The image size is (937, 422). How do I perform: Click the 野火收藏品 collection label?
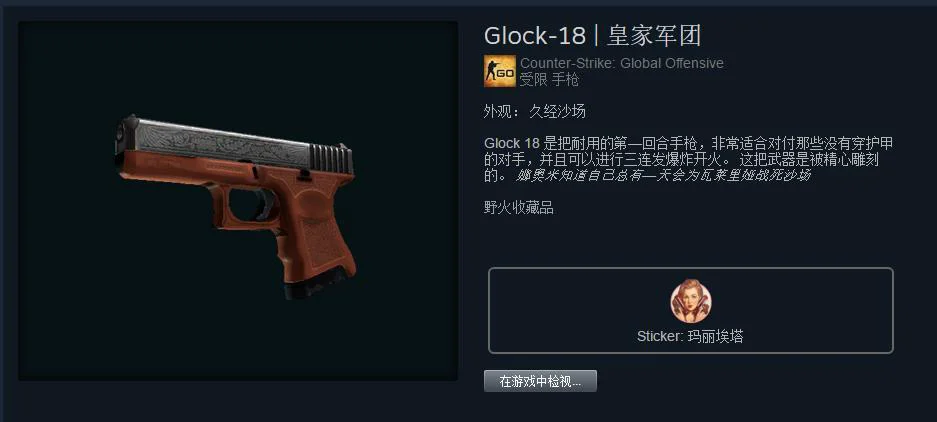click(518, 208)
